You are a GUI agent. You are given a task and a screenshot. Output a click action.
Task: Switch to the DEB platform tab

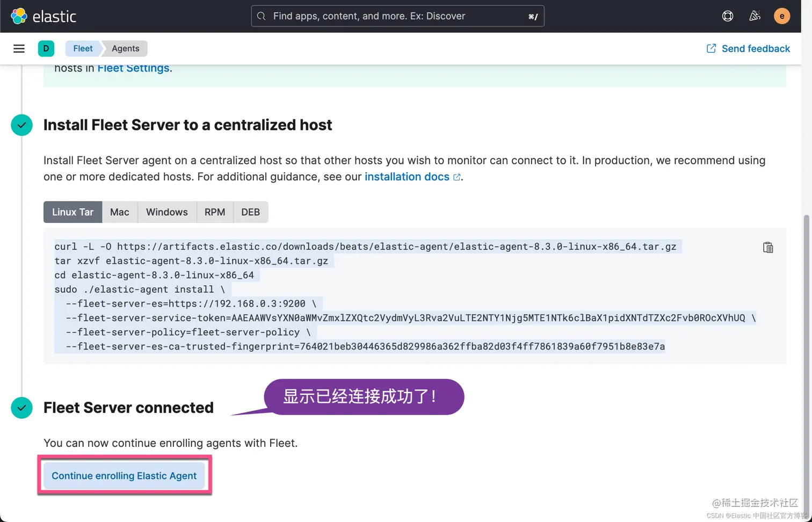[x=251, y=212]
